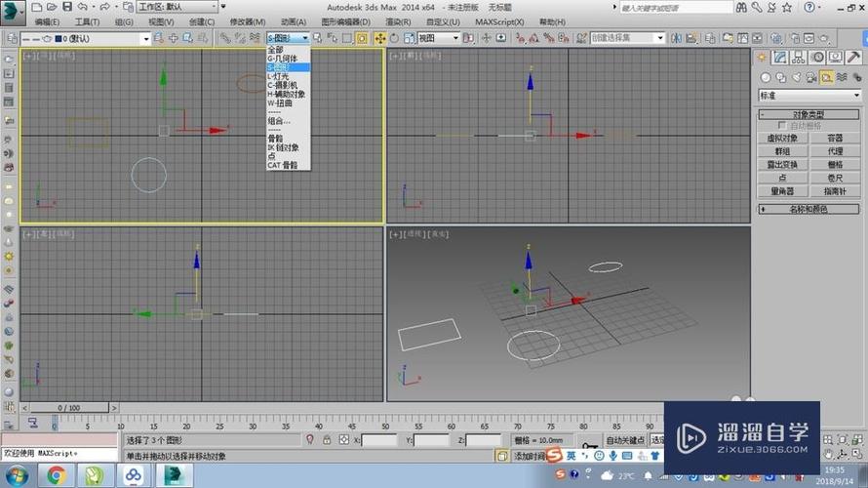Expand the 名称和颜色 rollout
Image resolution: width=868 pixels, height=488 pixels.
[x=808, y=209]
